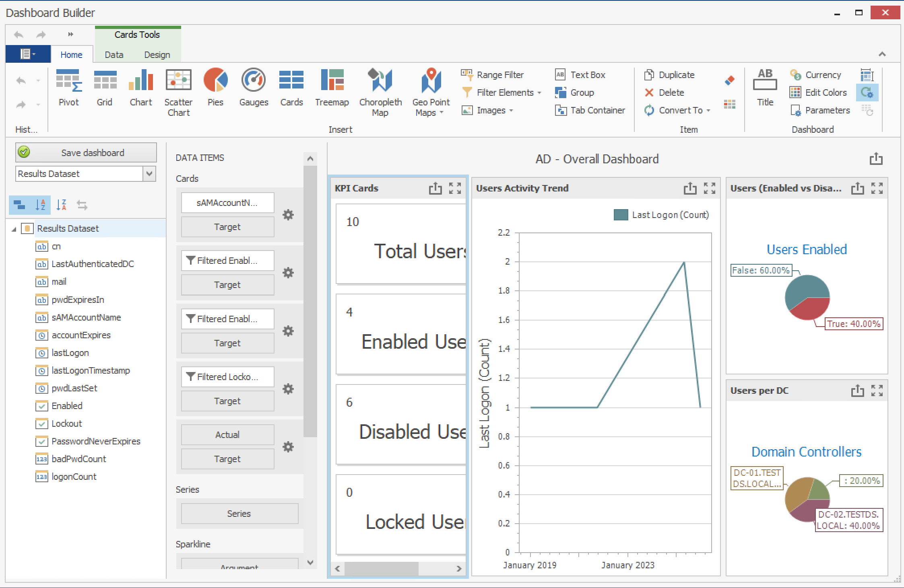Collapse the Results Dataset tree node
The image size is (904, 588).
[14, 229]
